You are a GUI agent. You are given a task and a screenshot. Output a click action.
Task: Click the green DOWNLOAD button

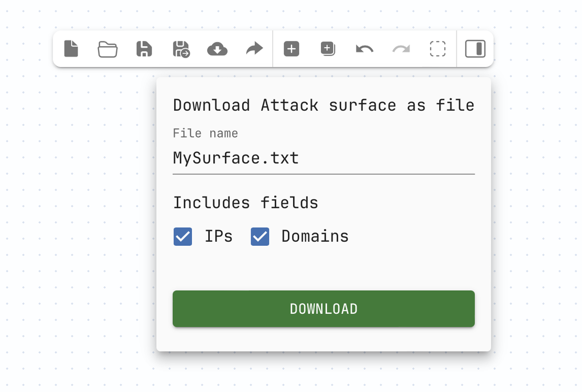click(324, 309)
